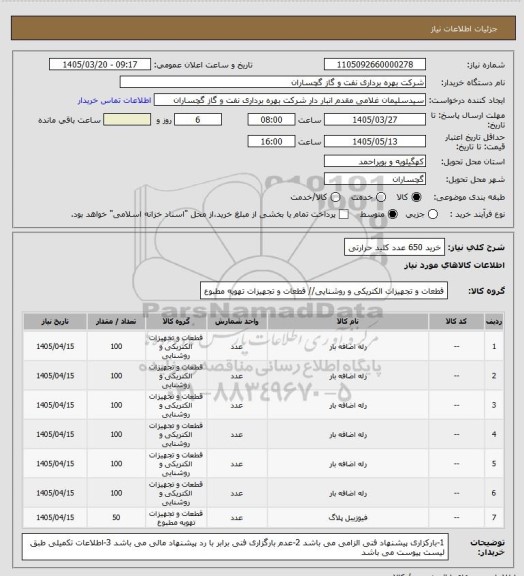Click the validity time field 16:00
The width and height of the screenshot is (524, 576).
tap(272, 141)
